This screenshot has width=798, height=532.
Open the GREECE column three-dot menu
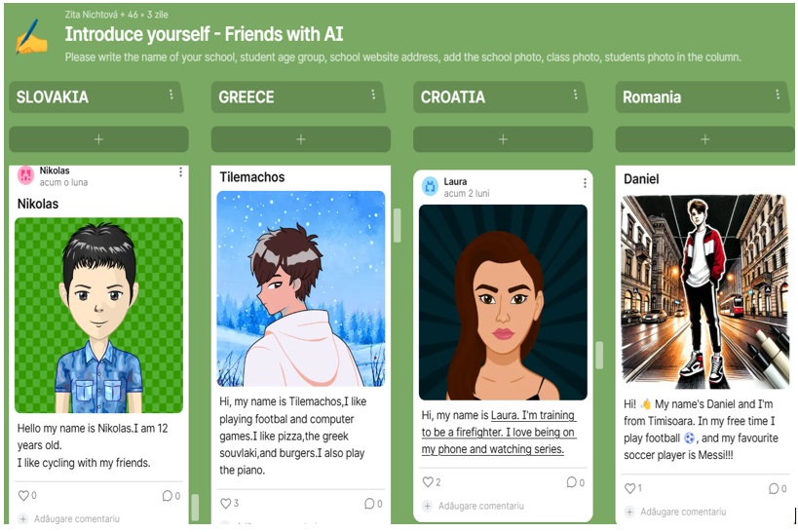[373, 95]
